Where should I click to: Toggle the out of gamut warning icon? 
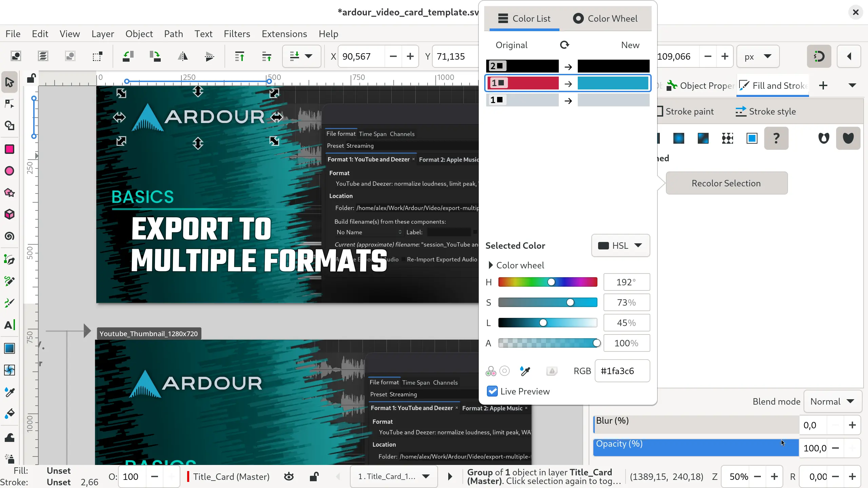tap(552, 371)
